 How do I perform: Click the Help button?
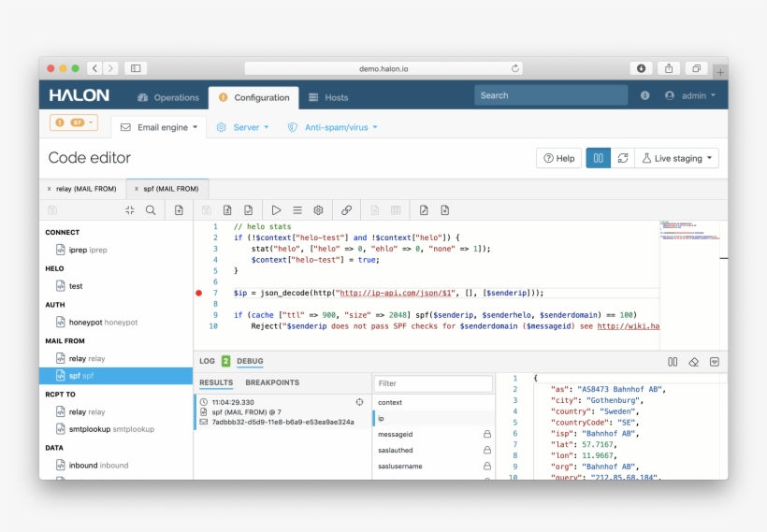tap(559, 158)
